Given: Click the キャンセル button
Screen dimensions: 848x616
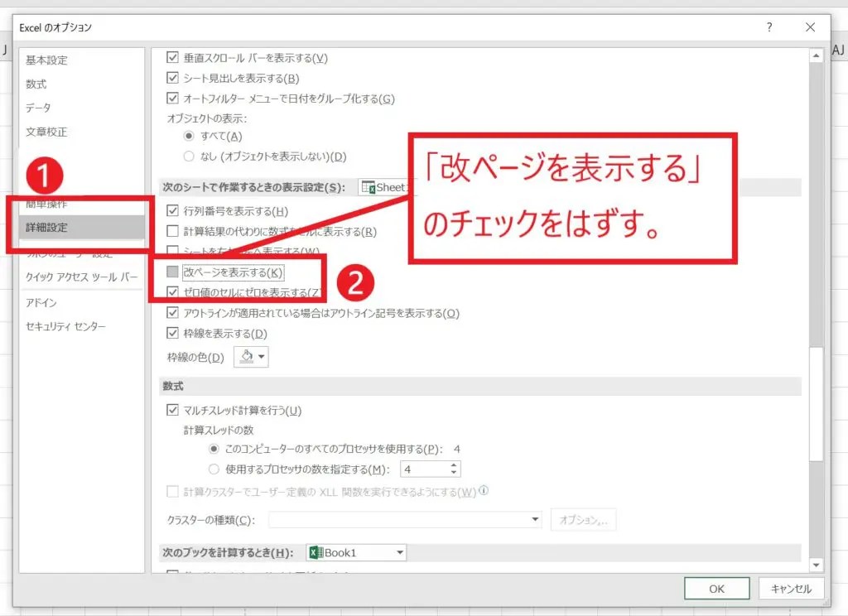Looking at the screenshot, I should click(791, 589).
